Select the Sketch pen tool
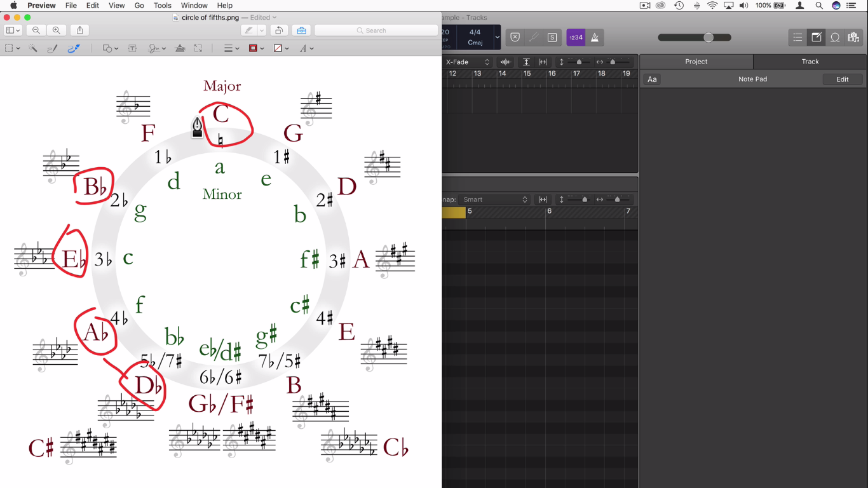Image resolution: width=868 pixels, height=488 pixels. (53, 48)
